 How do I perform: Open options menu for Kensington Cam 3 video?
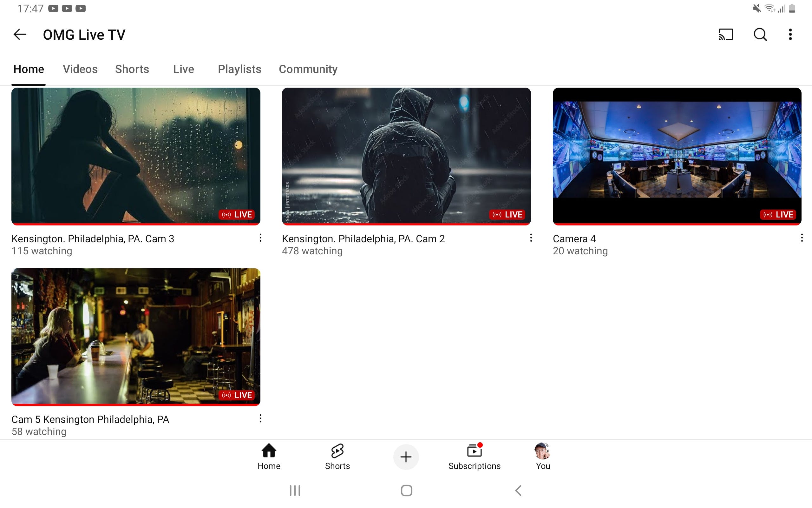(x=260, y=238)
